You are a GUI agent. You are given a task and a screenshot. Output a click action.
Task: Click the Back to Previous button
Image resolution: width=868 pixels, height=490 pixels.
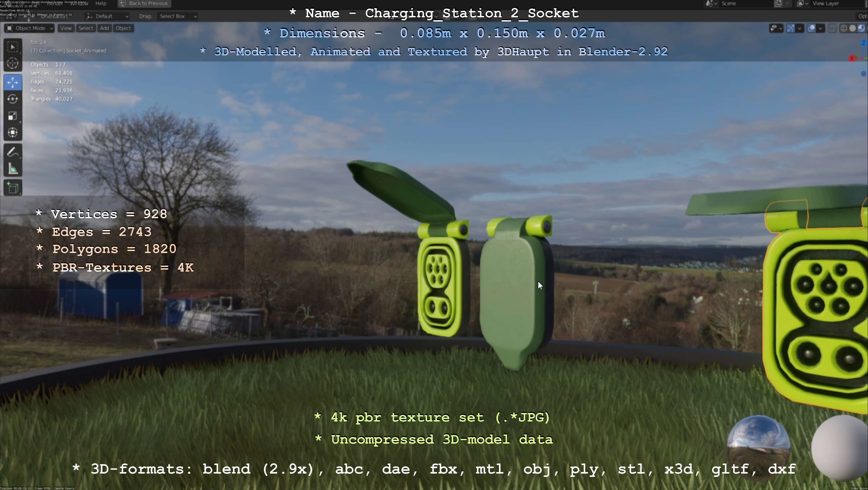point(144,3)
